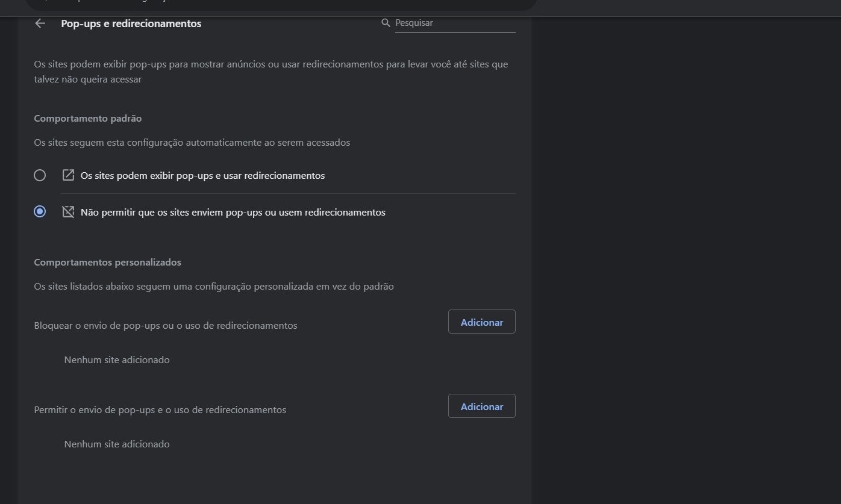Click 'Nenhum site adicionado' under the Permitir section

(x=117, y=444)
